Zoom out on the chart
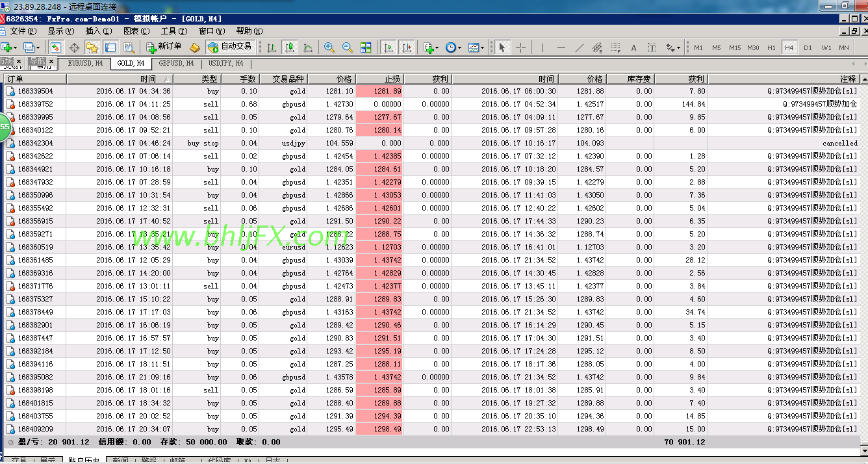The height and width of the screenshot is (464, 868). [348, 47]
